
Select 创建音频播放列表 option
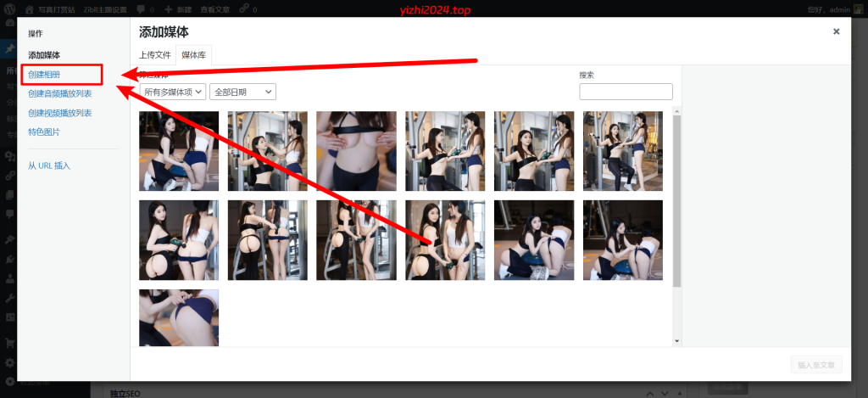coord(60,93)
